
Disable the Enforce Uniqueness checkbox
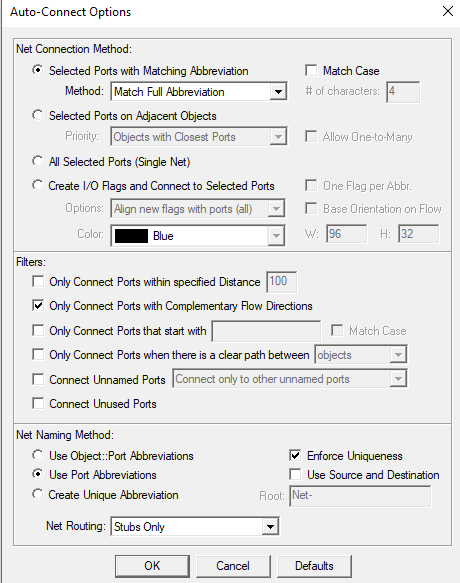(295, 455)
